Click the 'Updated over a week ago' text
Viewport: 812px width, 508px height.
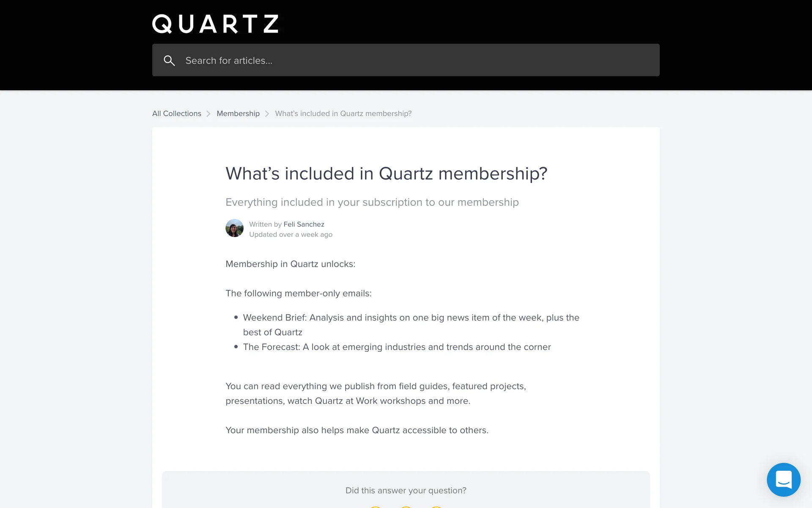[x=291, y=235]
